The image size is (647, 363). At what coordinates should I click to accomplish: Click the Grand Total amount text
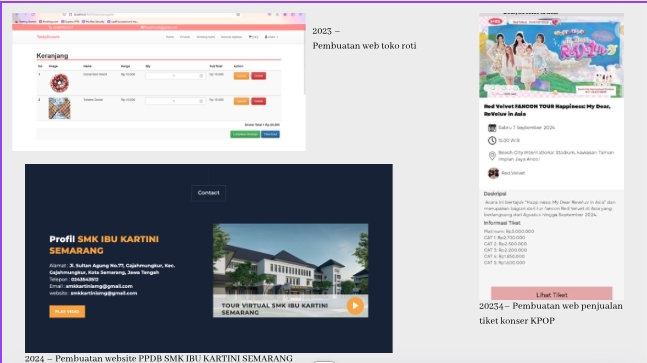click(x=262, y=125)
